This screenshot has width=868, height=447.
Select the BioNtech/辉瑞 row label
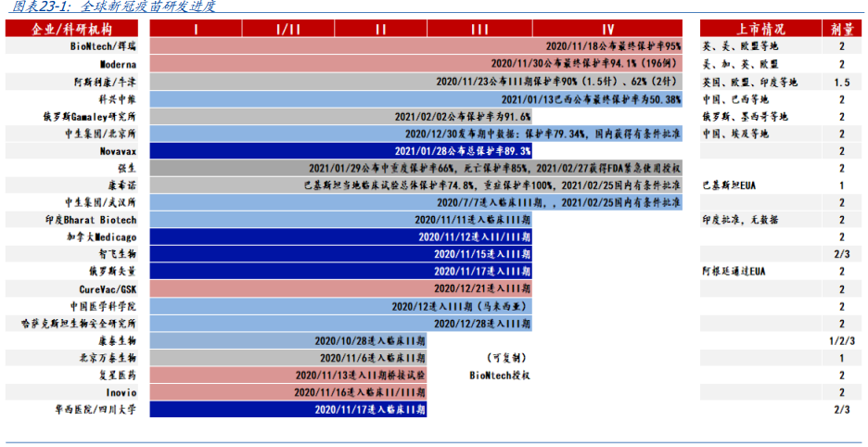click(x=103, y=46)
